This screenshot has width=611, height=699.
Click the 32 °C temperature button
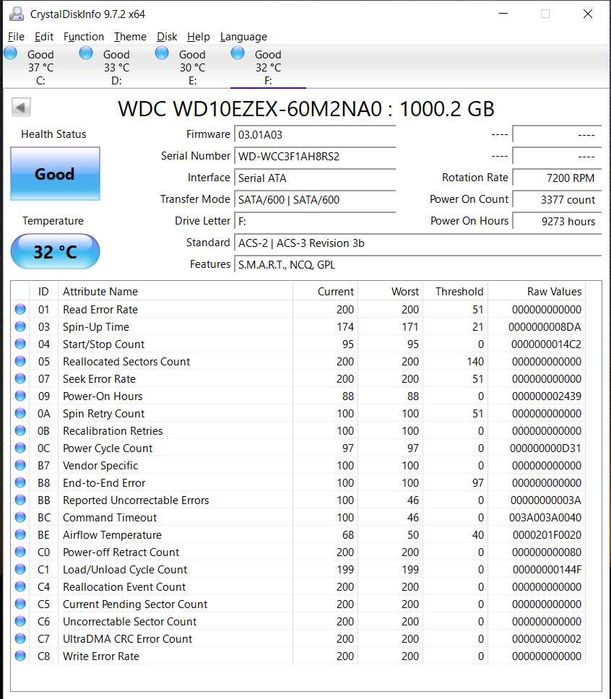point(55,251)
